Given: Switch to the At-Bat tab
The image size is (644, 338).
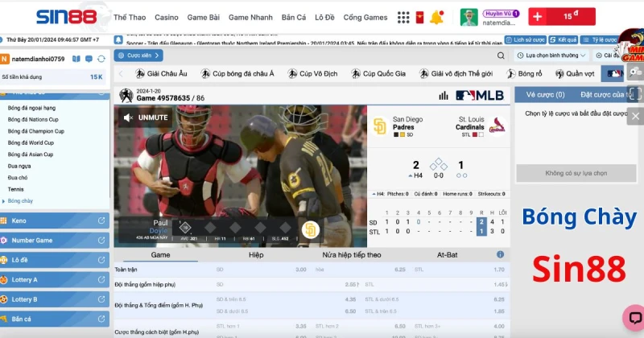Looking at the screenshot, I should (447, 255).
